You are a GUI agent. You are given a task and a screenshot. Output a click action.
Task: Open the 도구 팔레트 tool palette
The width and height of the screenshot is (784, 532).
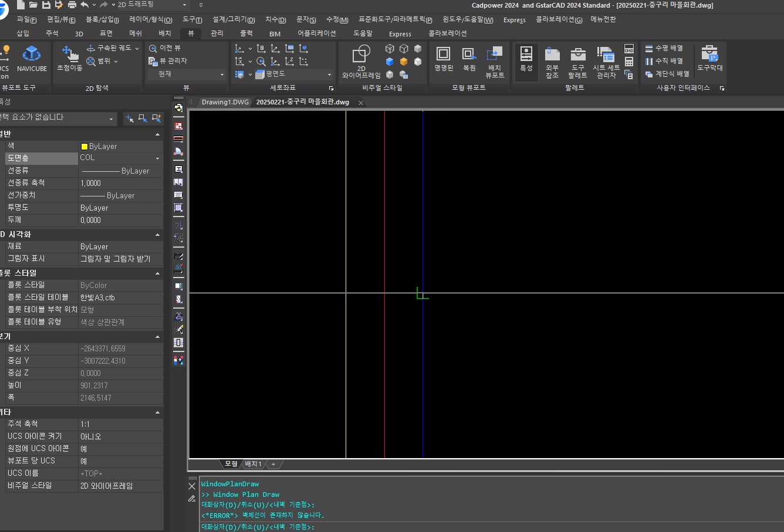coord(577,62)
